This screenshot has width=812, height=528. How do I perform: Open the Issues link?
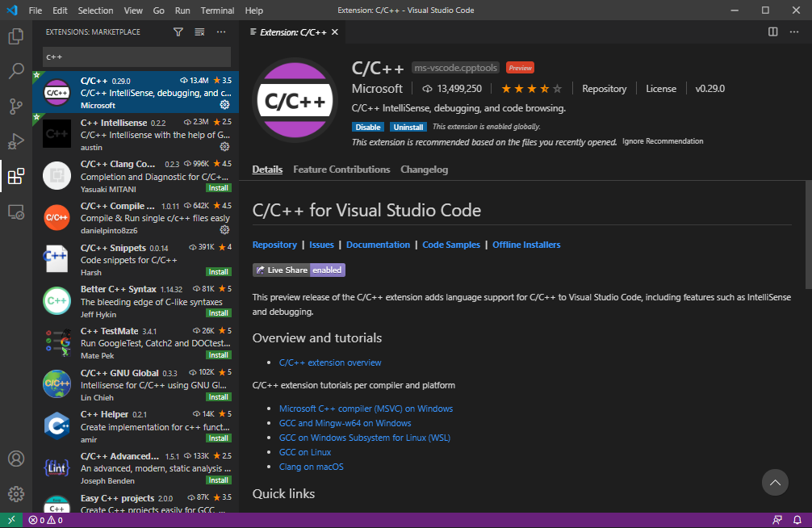[321, 245]
